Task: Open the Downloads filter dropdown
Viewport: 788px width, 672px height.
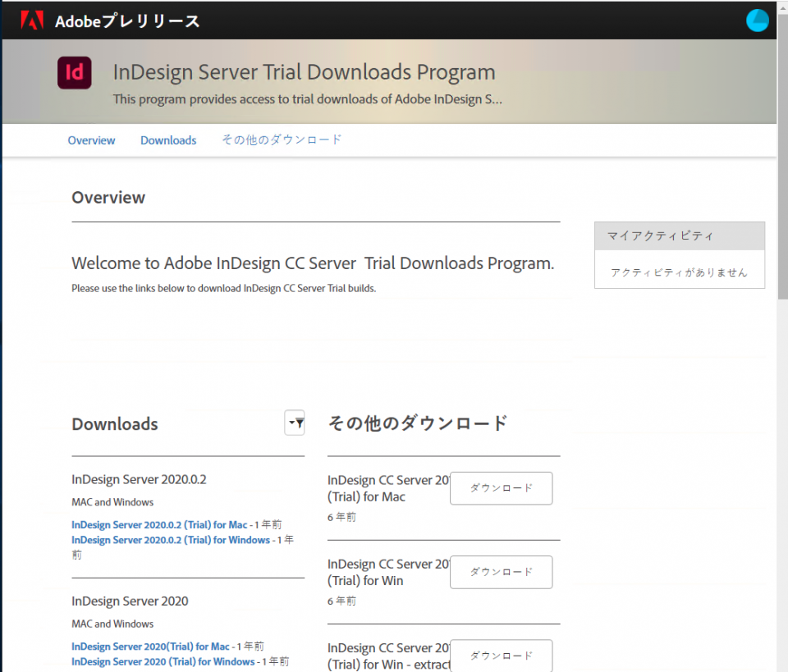Action: [294, 423]
